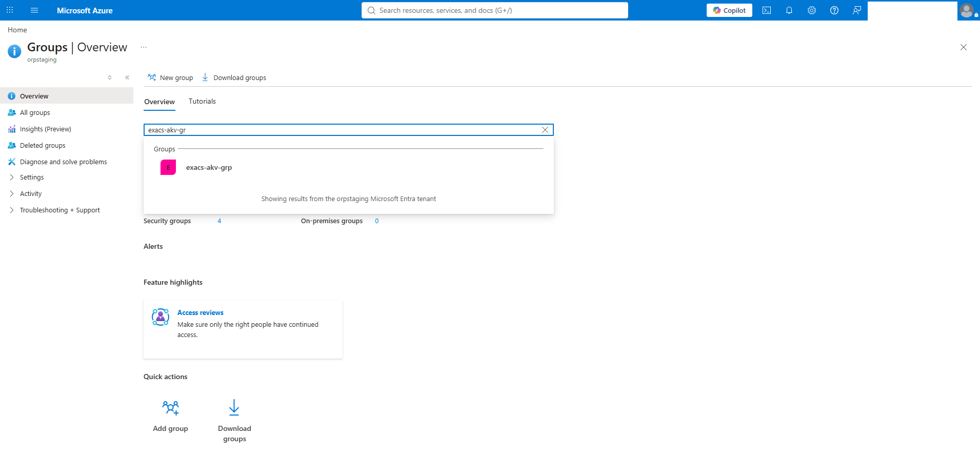980x473 pixels.
Task: Select the exacs-akv-grp search result
Action: [349, 167]
